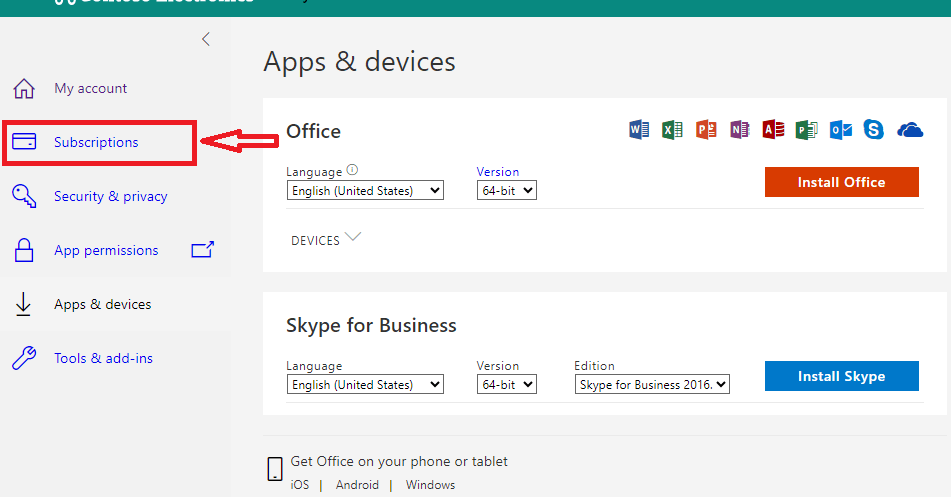Click the Version label link in Office
Screen dimensions: 951x497
[497, 172]
